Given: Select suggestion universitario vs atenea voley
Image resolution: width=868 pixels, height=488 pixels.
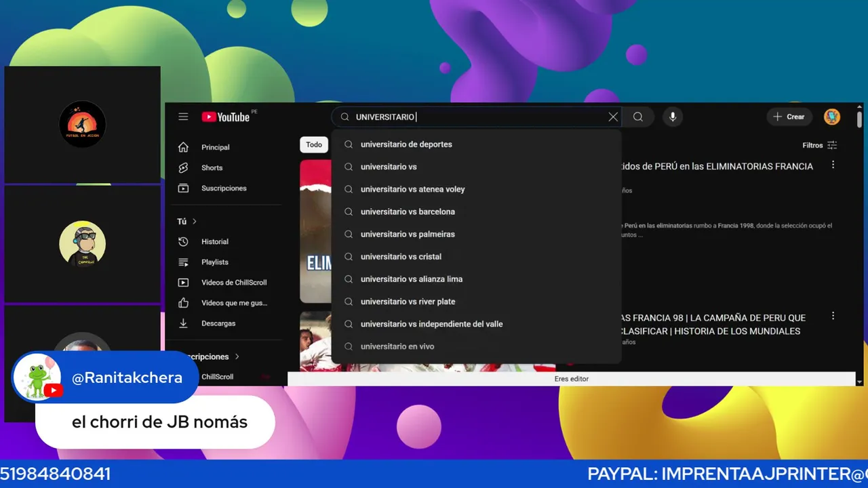Looking at the screenshot, I should (x=476, y=189).
